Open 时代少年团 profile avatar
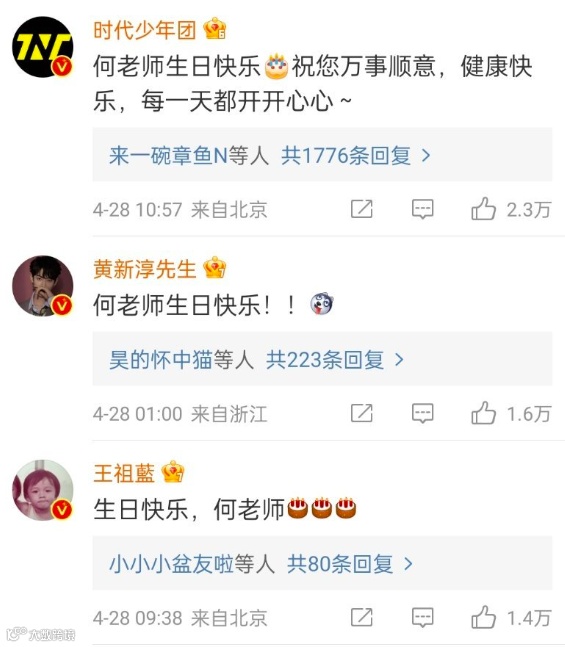The image size is (565, 647). 43,47
